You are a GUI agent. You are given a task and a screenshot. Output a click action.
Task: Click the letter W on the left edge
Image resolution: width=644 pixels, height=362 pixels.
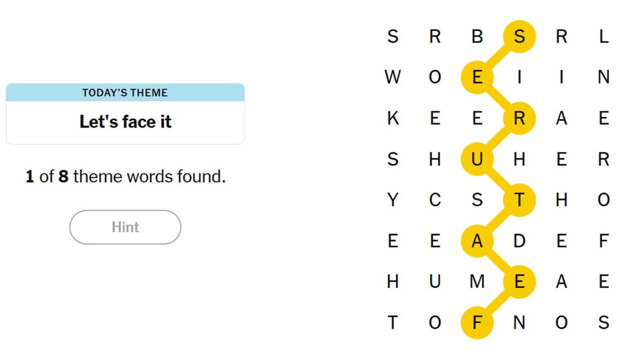tap(392, 77)
